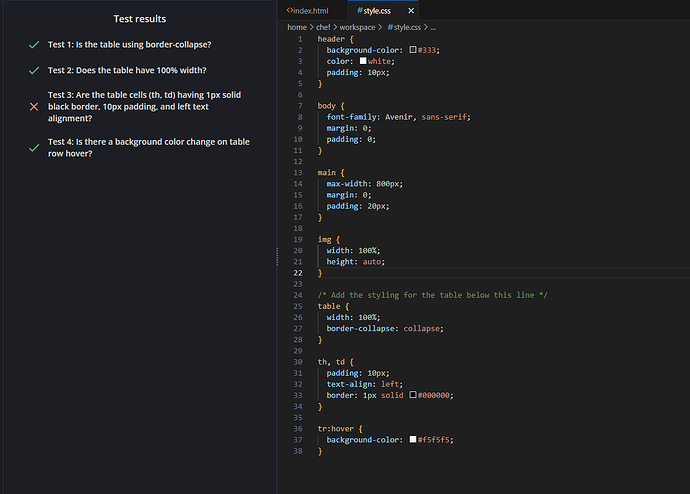Click the 'height: auto' declaration

(x=356, y=261)
